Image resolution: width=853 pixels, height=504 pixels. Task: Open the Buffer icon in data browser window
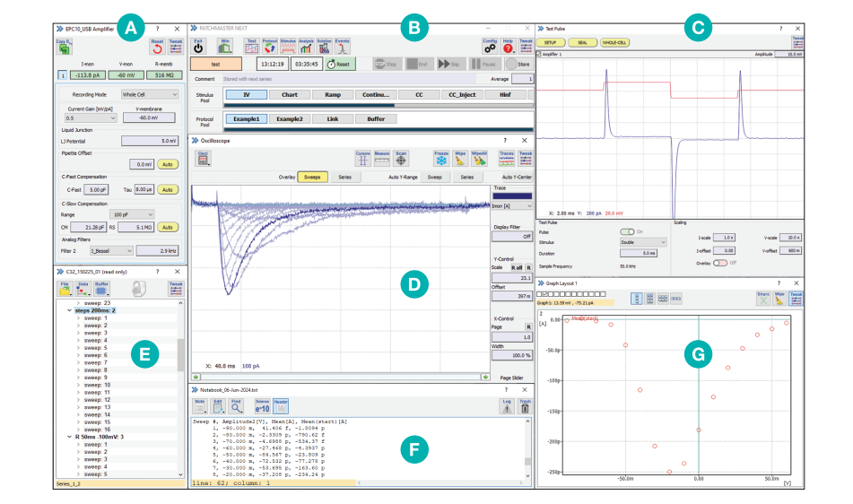coord(101,289)
